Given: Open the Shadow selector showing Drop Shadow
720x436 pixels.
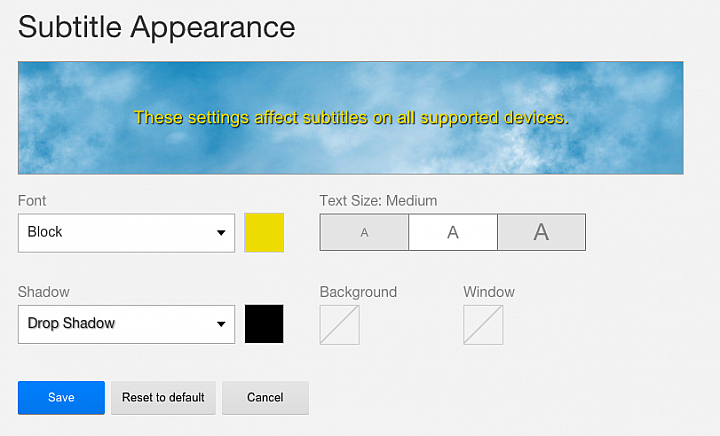Looking at the screenshot, I should click(126, 324).
